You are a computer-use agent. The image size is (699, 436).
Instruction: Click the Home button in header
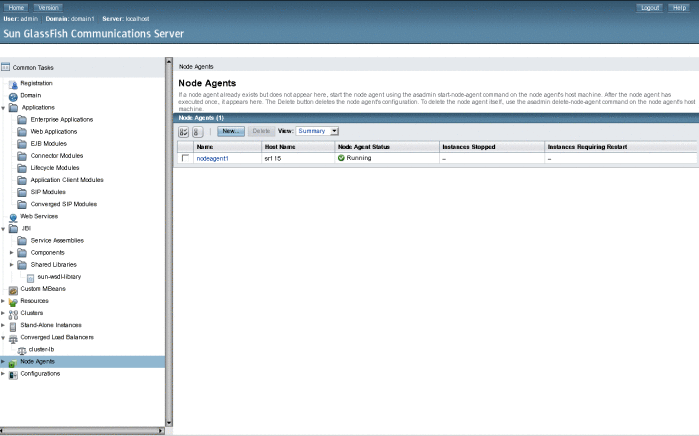[x=16, y=8]
